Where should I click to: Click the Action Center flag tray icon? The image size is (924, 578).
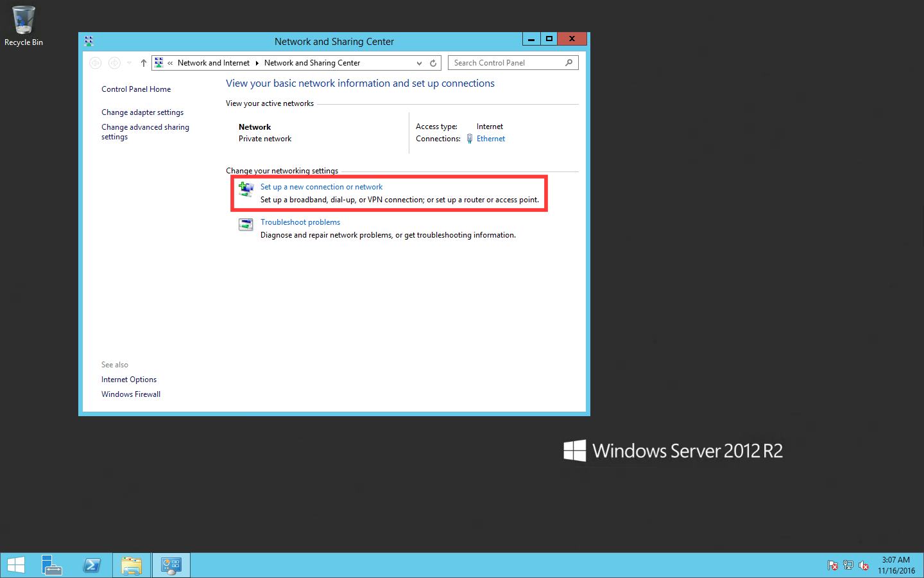[x=833, y=566]
